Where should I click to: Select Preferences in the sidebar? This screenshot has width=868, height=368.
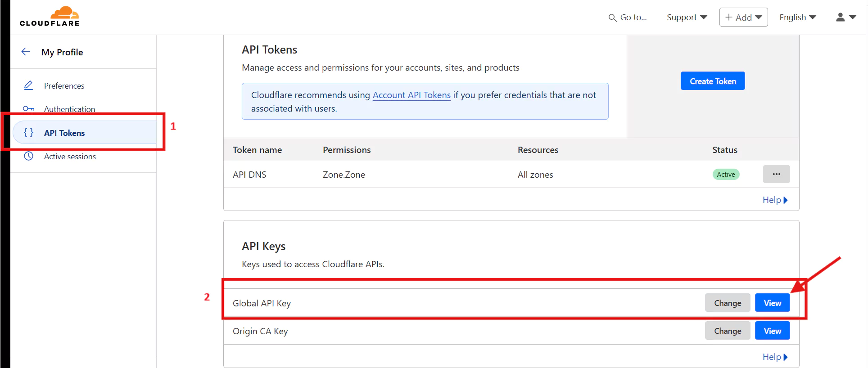[x=64, y=85]
